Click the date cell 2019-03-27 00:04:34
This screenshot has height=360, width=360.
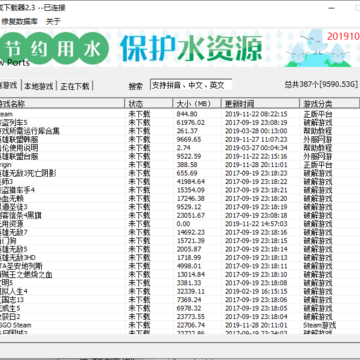pyautogui.click(x=256, y=148)
